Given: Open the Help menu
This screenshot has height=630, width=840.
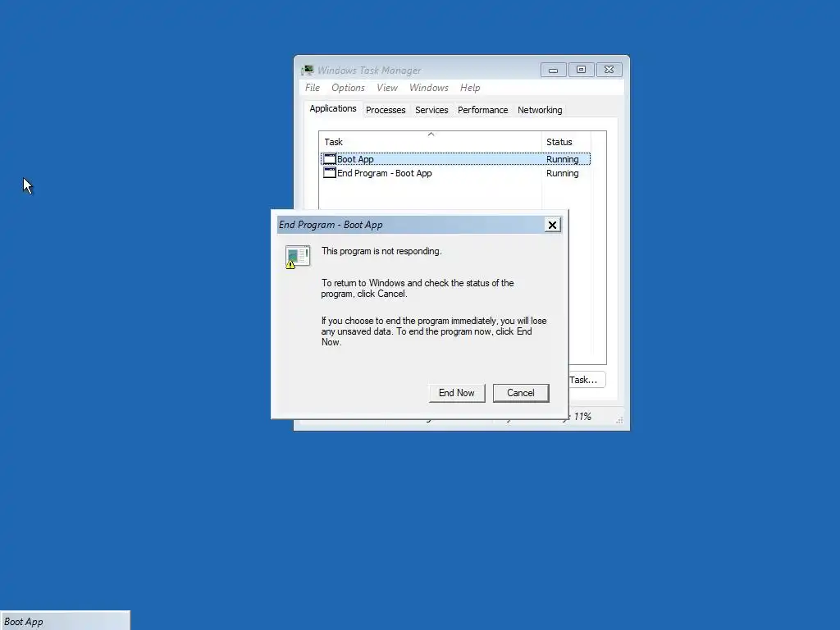Looking at the screenshot, I should click(x=470, y=87).
